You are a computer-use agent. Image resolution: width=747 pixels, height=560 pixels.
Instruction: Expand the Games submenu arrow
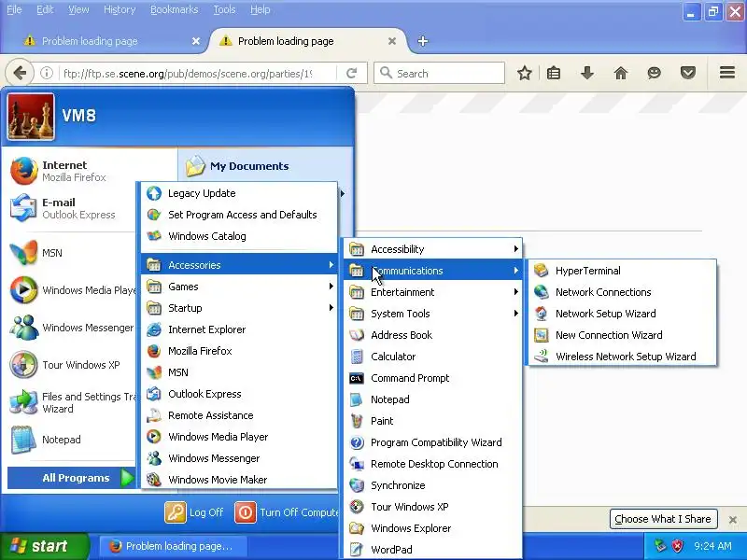coord(331,287)
